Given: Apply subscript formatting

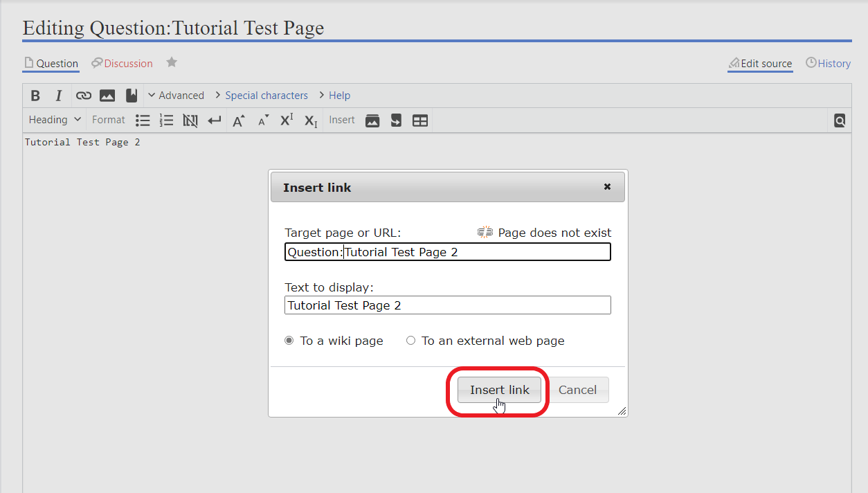Looking at the screenshot, I should pyautogui.click(x=311, y=120).
